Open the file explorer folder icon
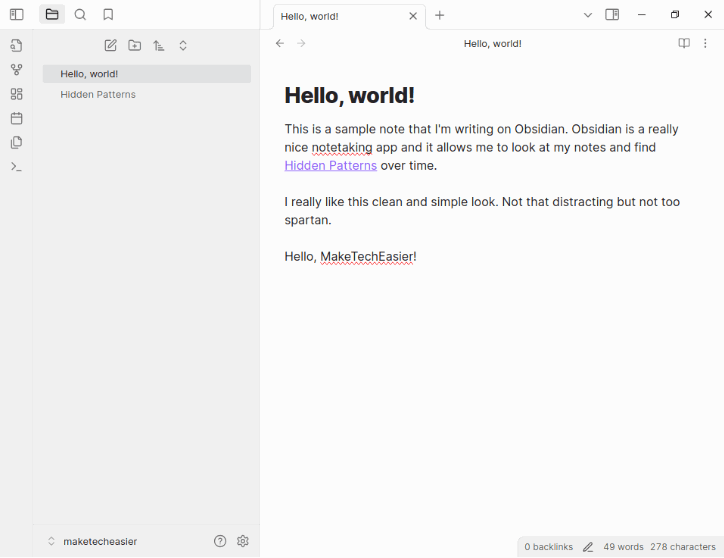The width and height of the screenshot is (724, 558). pos(52,15)
